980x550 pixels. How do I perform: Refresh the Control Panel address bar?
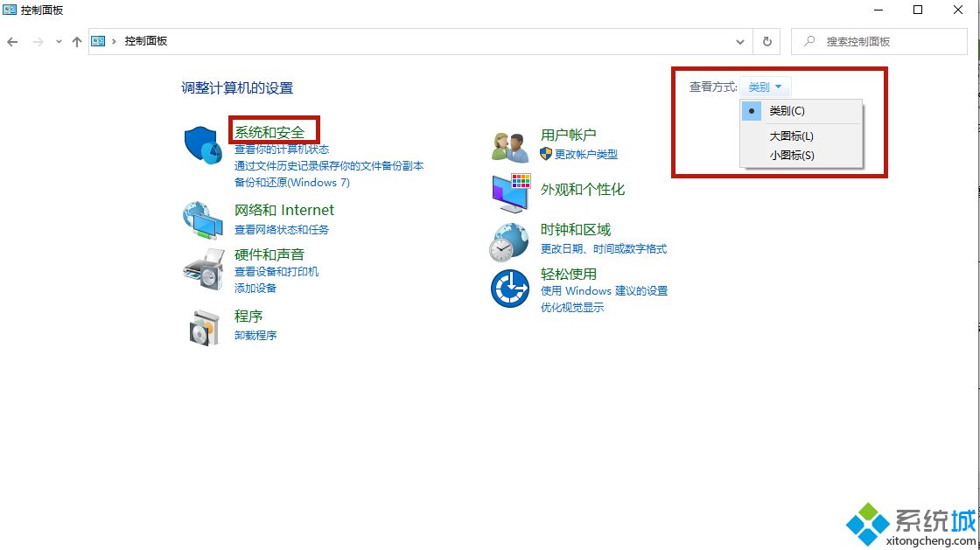tap(767, 41)
